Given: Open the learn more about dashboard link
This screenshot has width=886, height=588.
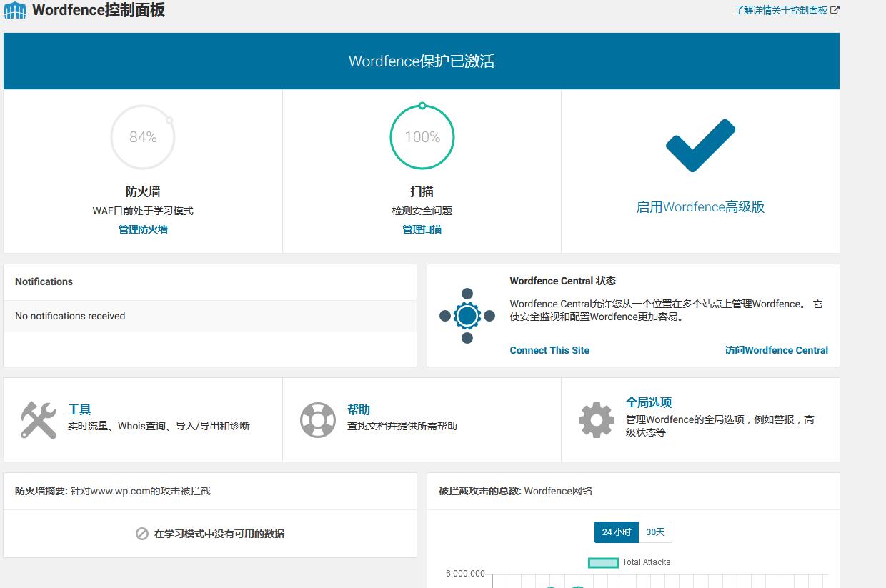Looking at the screenshot, I should [x=781, y=10].
